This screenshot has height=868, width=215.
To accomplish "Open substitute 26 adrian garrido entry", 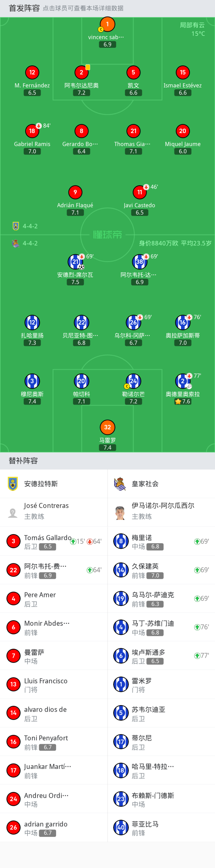I will [x=53, y=827].
